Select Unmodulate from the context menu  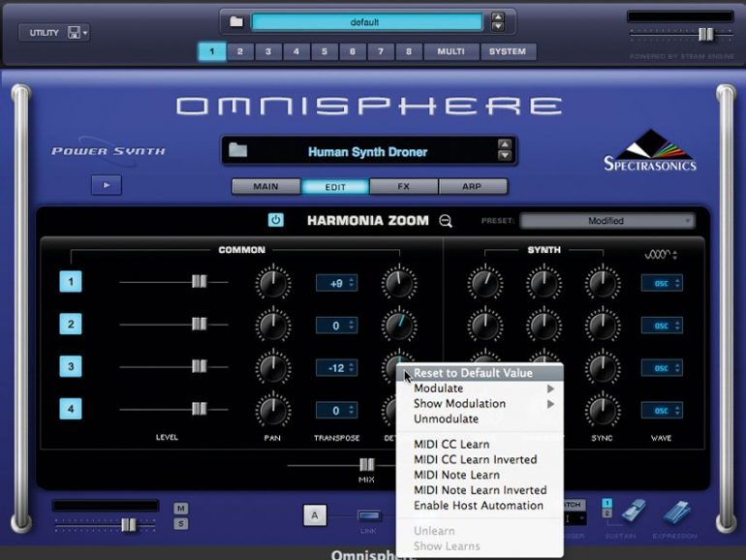(480, 419)
